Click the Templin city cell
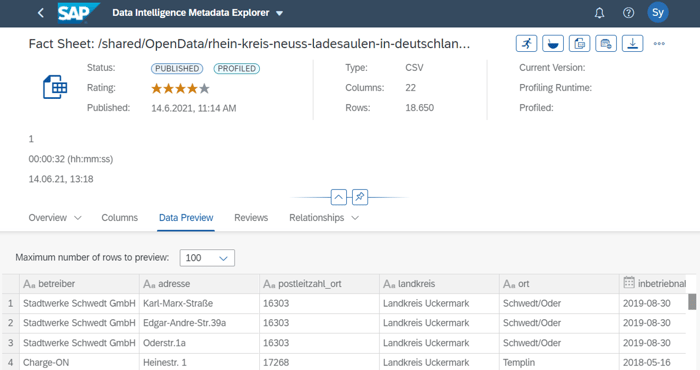Viewport: 700px width, 370px height. tap(559, 362)
